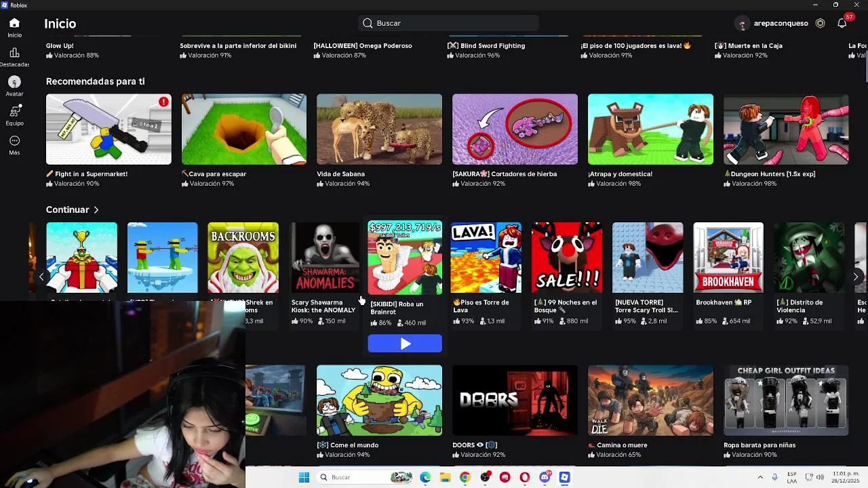Open the Equipo party icon in sidebar
Viewport: 868px width, 488px height.
14,111
